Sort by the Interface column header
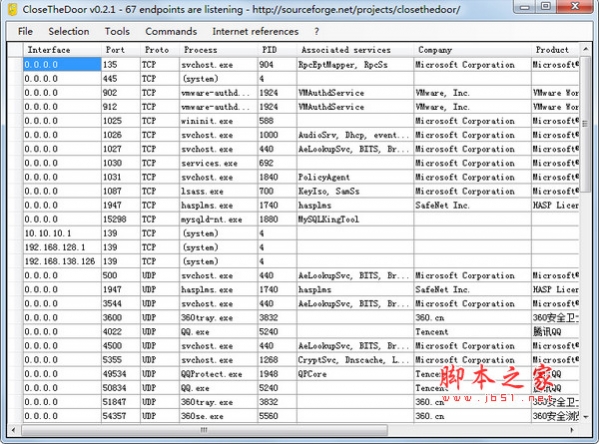The height and width of the screenshot is (444, 600). [49, 49]
